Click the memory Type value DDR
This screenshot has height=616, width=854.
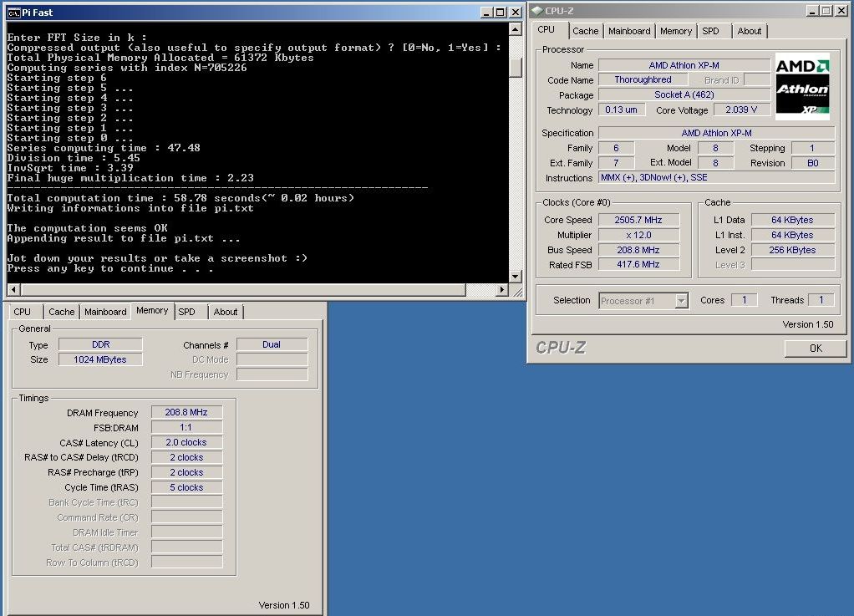pyautogui.click(x=101, y=344)
